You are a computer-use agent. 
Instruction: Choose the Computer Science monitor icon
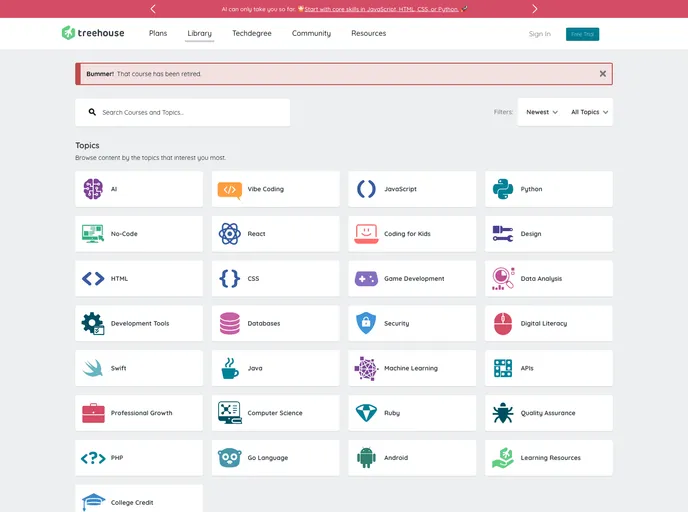[x=229, y=413]
